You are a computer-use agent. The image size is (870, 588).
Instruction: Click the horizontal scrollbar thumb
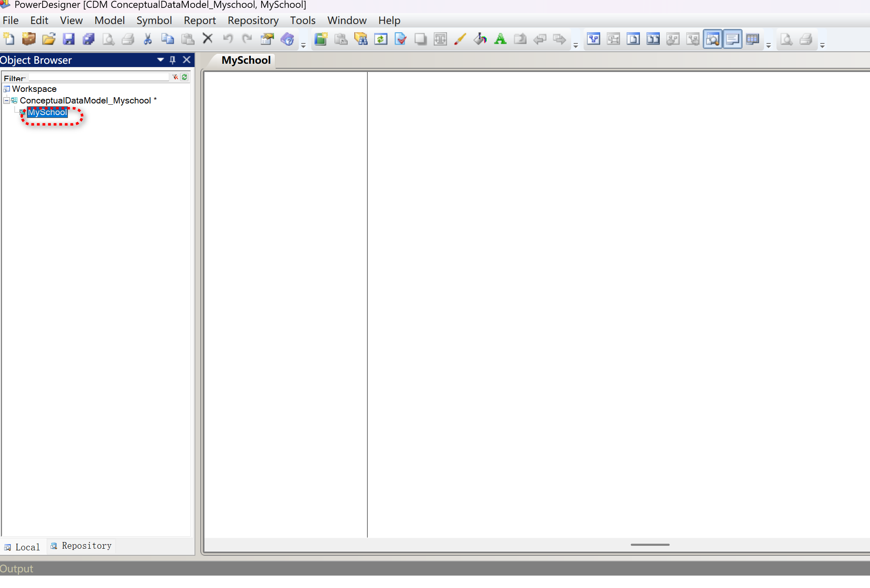point(650,545)
